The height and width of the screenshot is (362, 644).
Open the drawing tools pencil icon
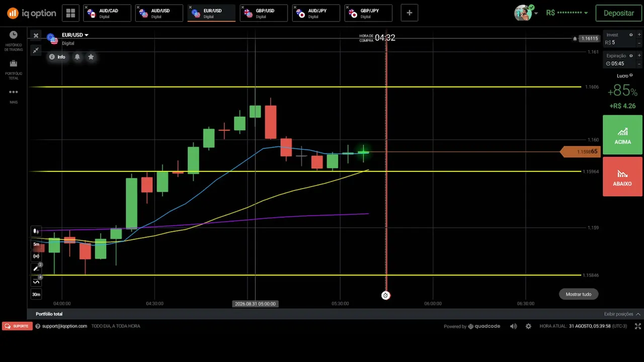(x=36, y=269)
